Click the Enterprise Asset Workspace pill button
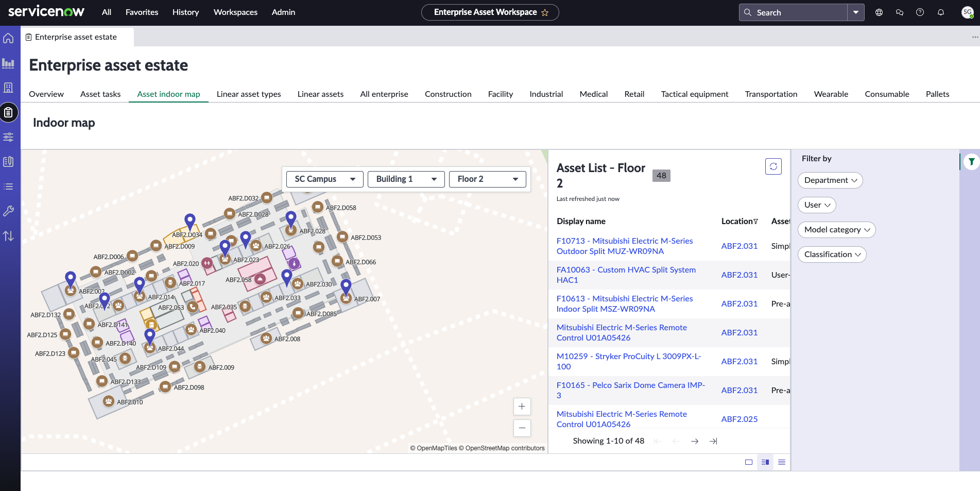Image resolution: width=980 pixels, height=491 pixels. coord(490,12)
